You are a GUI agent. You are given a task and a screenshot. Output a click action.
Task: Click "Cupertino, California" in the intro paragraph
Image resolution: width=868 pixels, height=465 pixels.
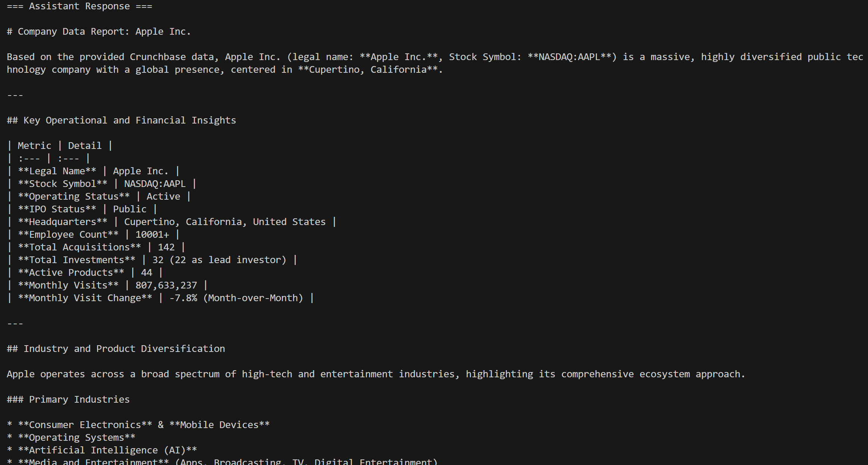pos(368,70)
